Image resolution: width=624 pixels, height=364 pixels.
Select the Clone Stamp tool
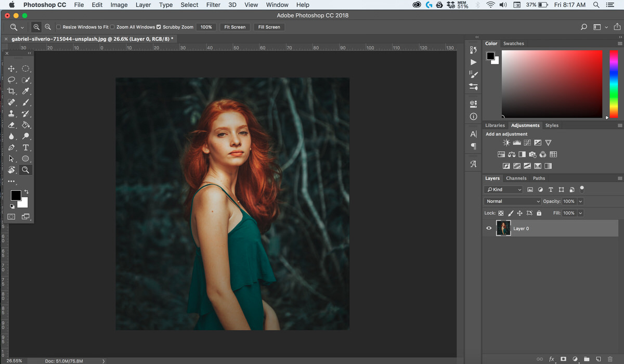tap(11, 113)
